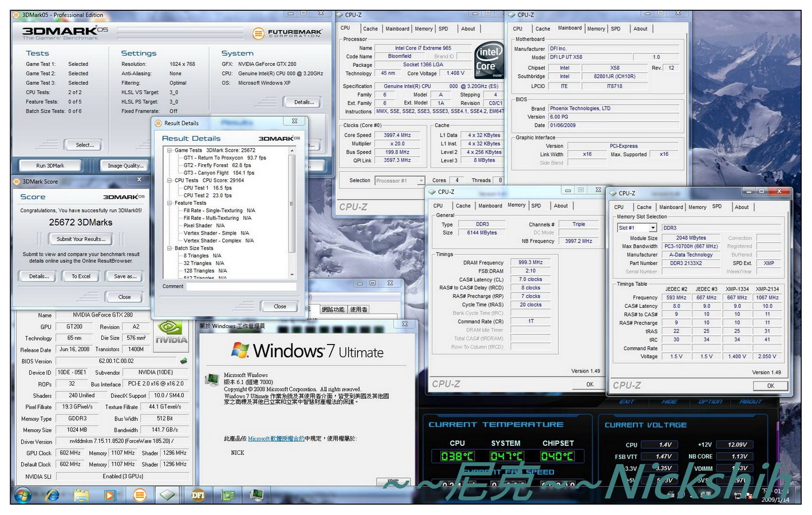This screenshot has height=515, width=812.
Task: Switch to Cache tab in CPU-Z SPD window
Action: [644, 207]
